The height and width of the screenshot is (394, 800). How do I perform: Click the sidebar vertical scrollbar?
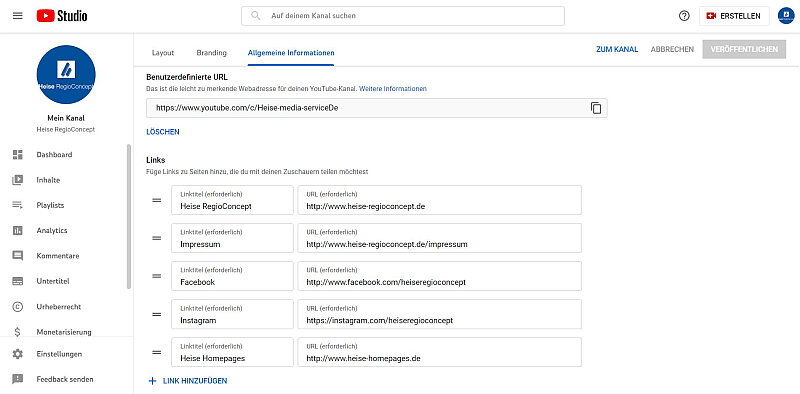point(129,217)
